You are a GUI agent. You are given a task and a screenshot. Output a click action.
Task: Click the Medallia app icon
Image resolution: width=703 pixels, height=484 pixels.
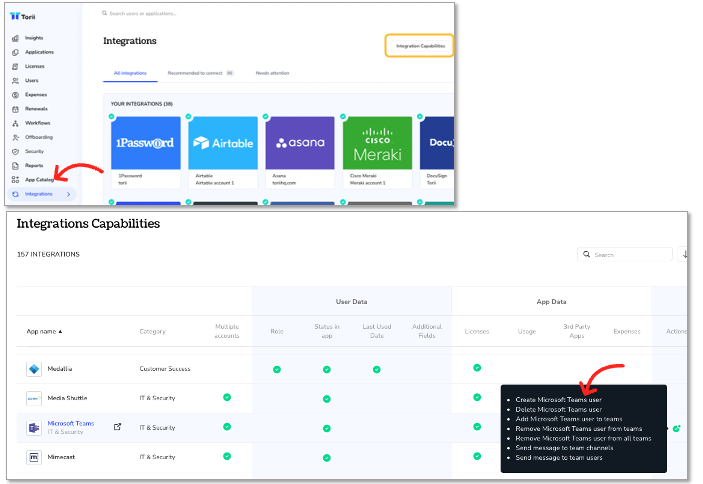click(34, 369)
